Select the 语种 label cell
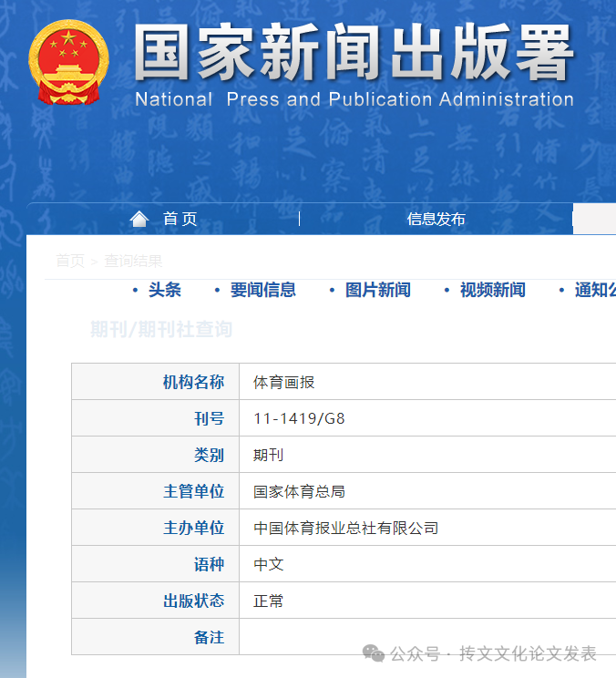 click(x=156, y=564)
